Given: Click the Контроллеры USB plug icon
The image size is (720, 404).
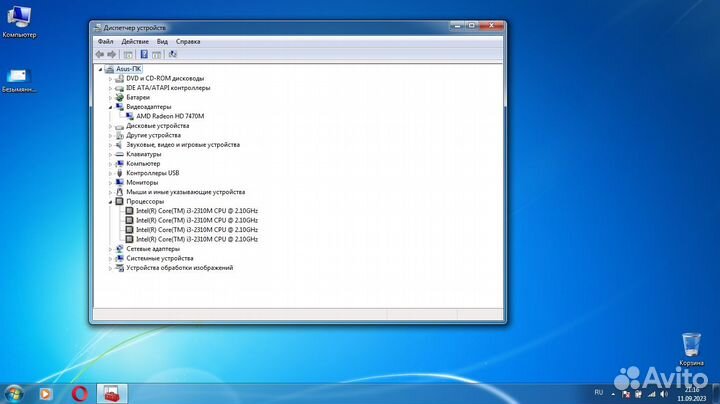Looking at the screenshot, I should [x=119, y=173].
